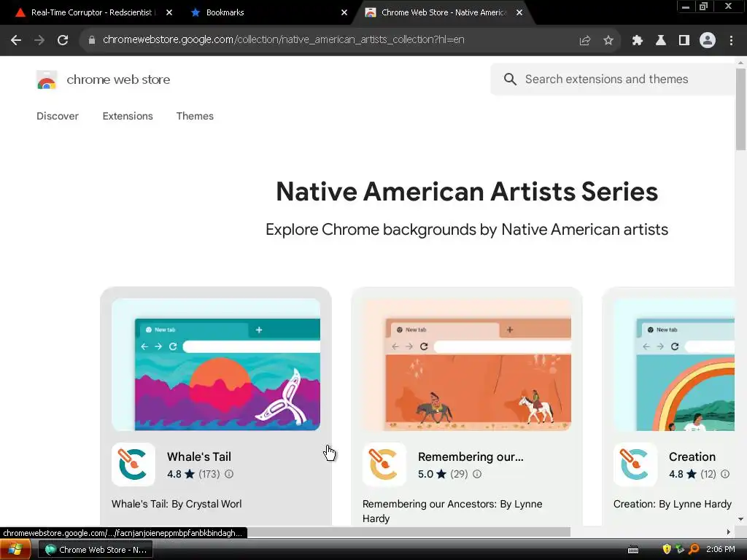Focus the Search extensions and themes field
The image size is (747, 560).
click(614, 79)
